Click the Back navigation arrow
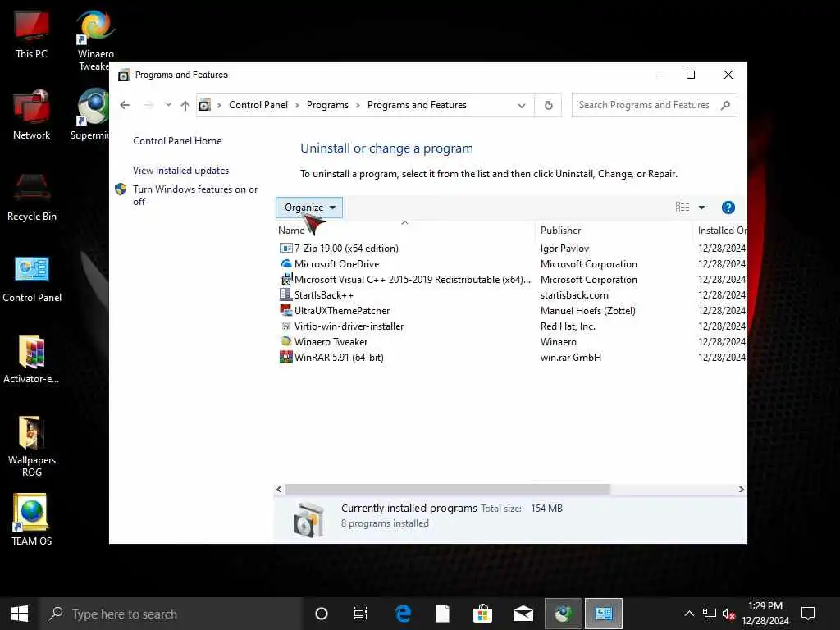The height and width of the screenshot is (630, 840). [125, 105]
